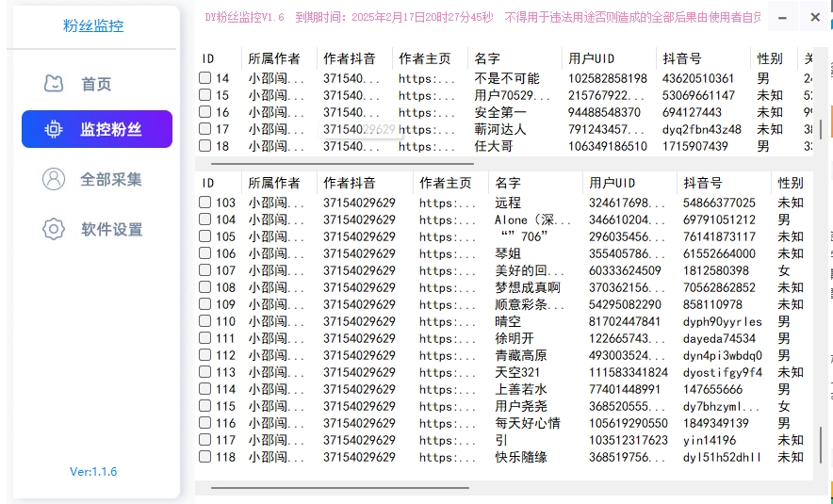The width and height of the screenshot is (833, 504).
Task: Tick the checkbox for row ID 105
Action: 205,236
